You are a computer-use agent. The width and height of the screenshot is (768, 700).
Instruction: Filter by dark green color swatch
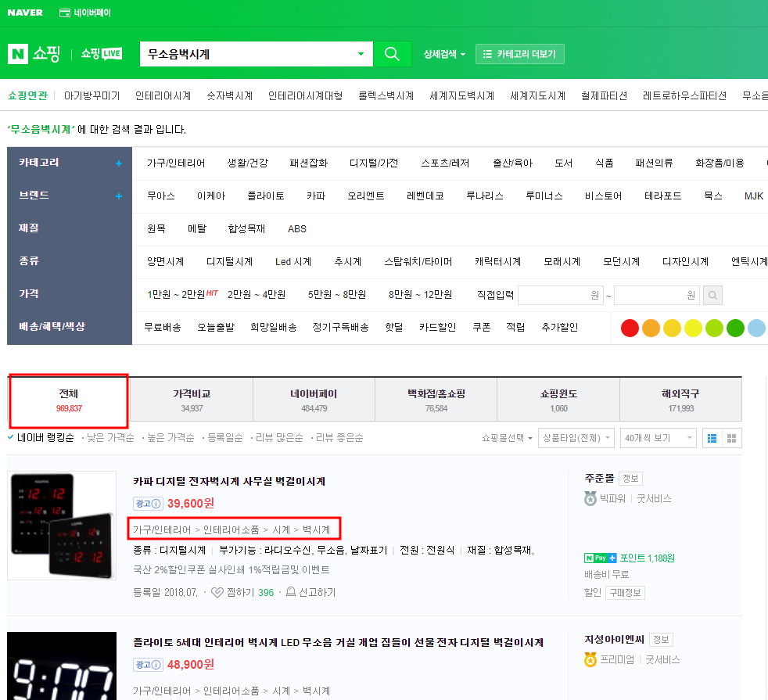[x=735, y=328]
